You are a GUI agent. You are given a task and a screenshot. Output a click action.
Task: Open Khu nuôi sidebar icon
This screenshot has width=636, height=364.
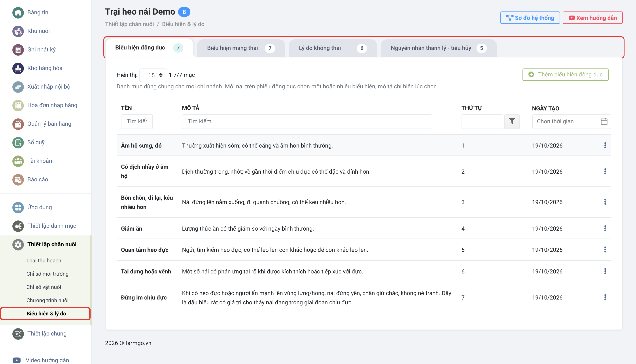tap(18, 31)
